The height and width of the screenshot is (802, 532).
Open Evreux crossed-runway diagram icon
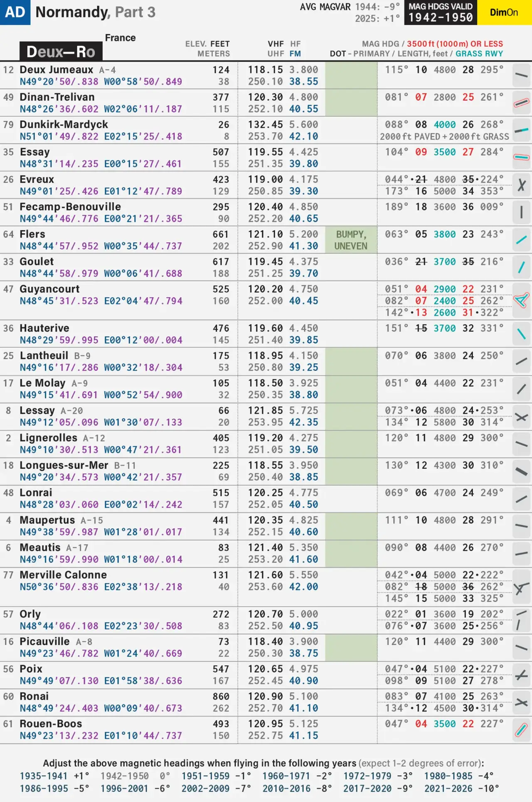(x=521, y=185)
